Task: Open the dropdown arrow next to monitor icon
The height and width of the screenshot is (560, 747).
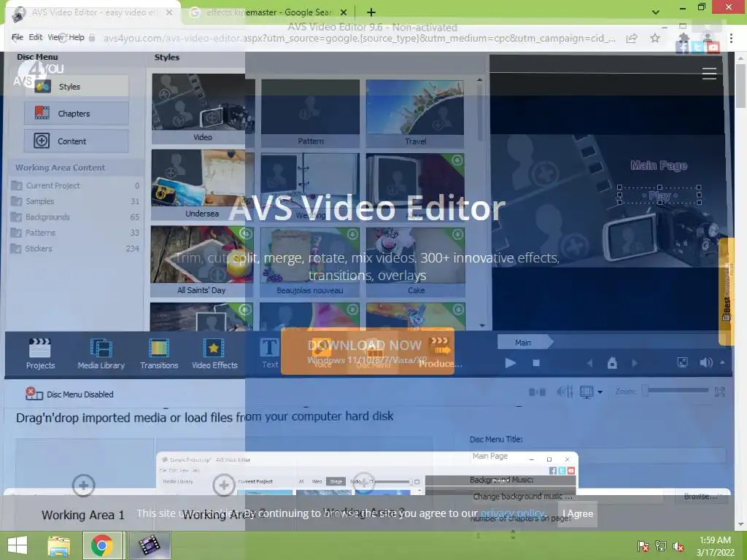Action: 600,392
